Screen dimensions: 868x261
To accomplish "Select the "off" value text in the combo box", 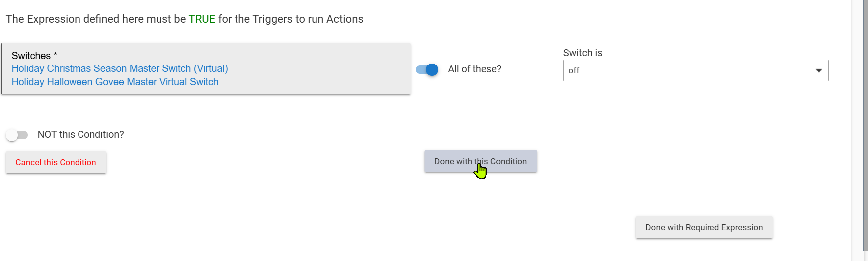I will point(574,70).
